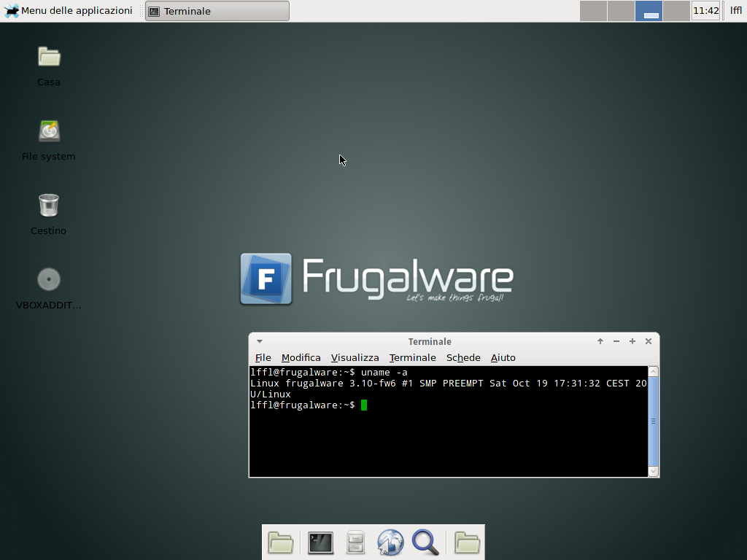Open the Schede menu in Terminale
Image resolution: width=747 pixels, height=560 pixels.
[x=463, y=357]
